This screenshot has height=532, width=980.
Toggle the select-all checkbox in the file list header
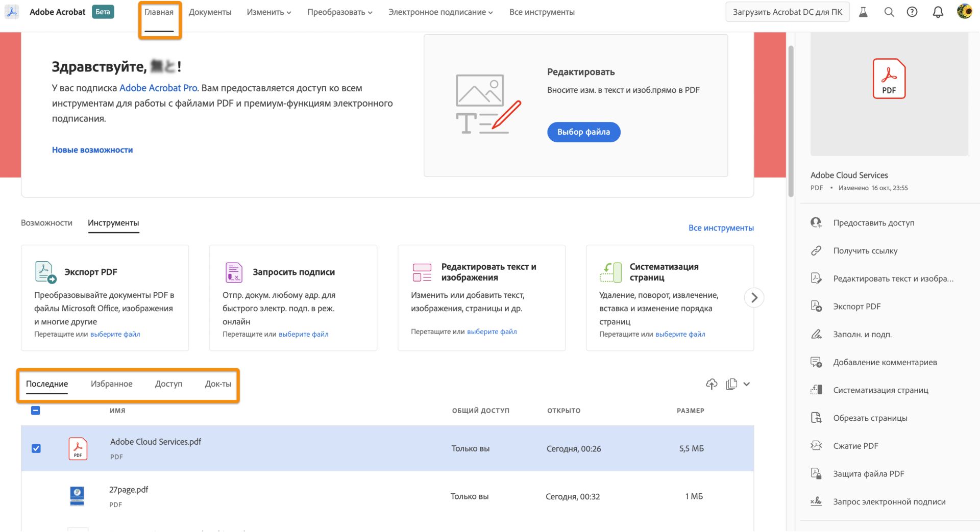tap(36, 411)
